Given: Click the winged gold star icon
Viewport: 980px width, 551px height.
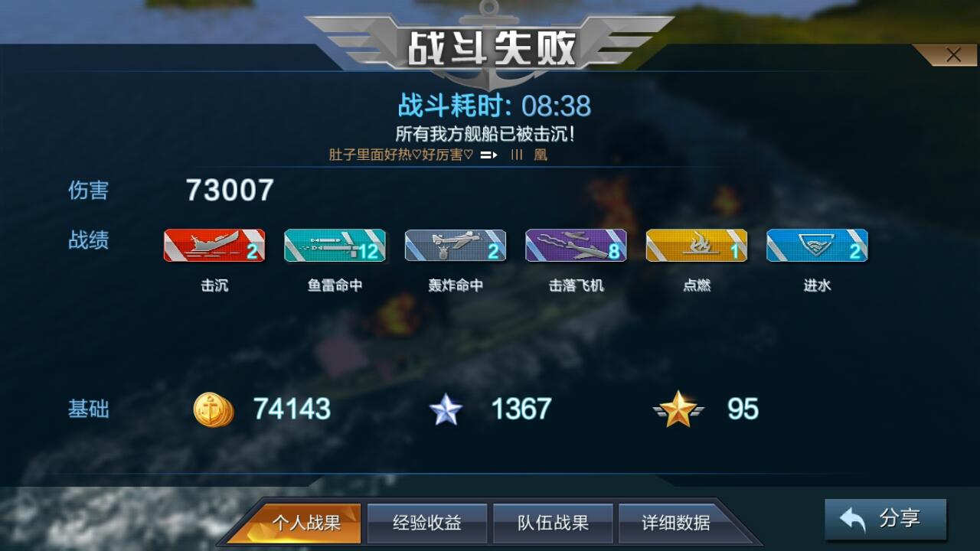Looking at the screenshot, I should (x=678, y=409).
